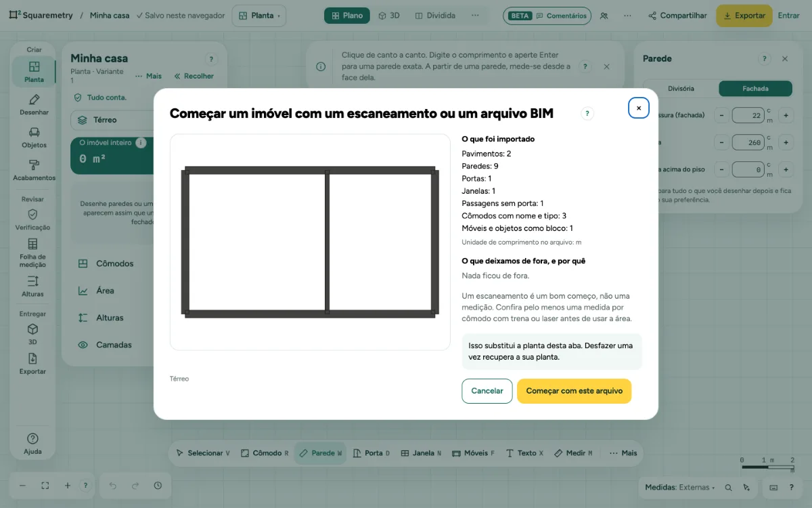The image size is (812, 508).
Task: Open Mais in the bottom toolbar
Action: tap(623, 453)
